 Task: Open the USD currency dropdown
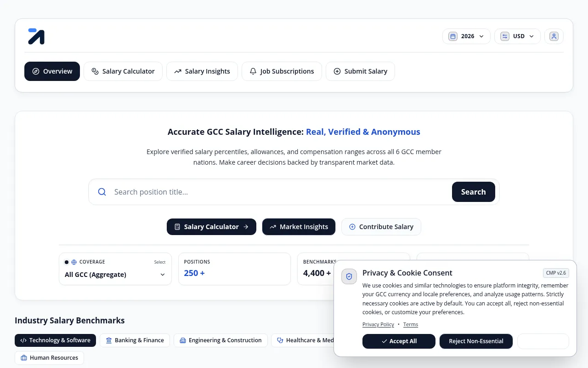[x=517, y=36]
